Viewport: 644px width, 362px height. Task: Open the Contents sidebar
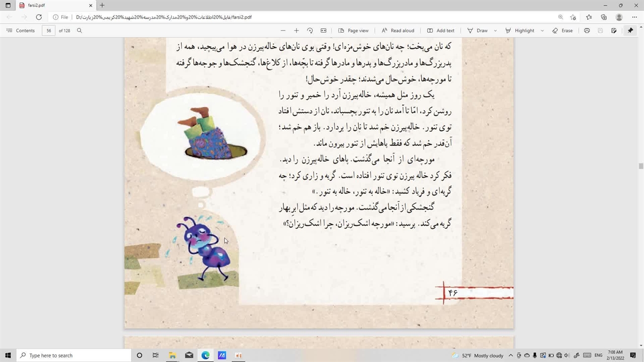click(21, 31)
